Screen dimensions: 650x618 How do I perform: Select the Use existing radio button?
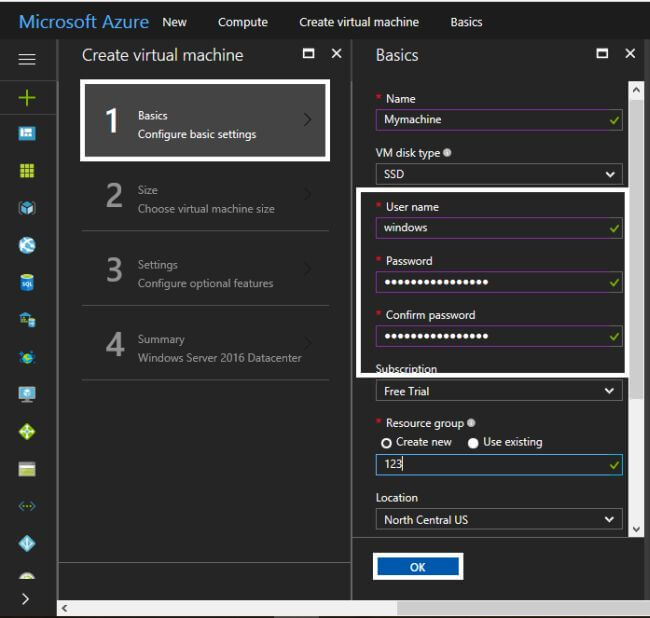473,442
